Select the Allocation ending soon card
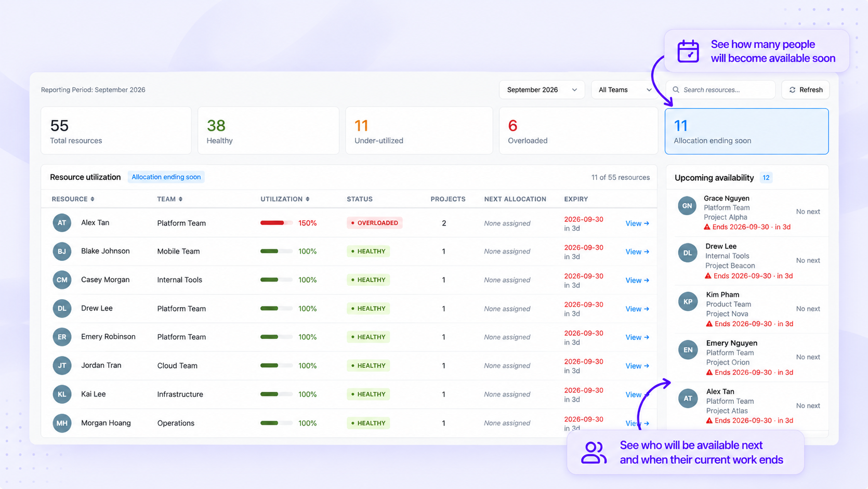 (746, 131)
